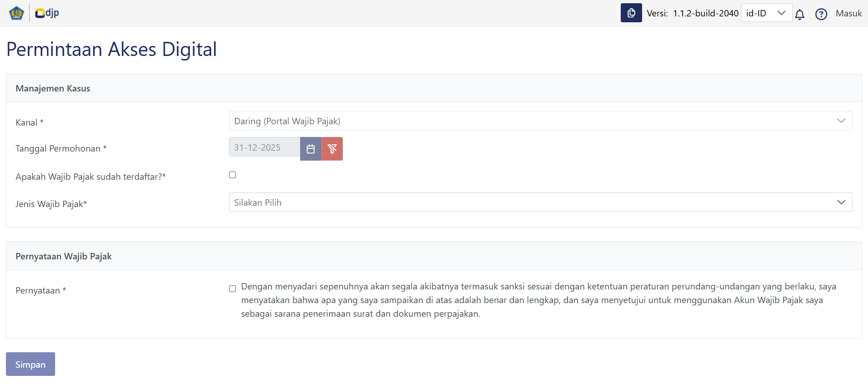Click the Permintaan Akses Digital page title
The width and height of the screenshot is (868, 390).
[112, 50]
